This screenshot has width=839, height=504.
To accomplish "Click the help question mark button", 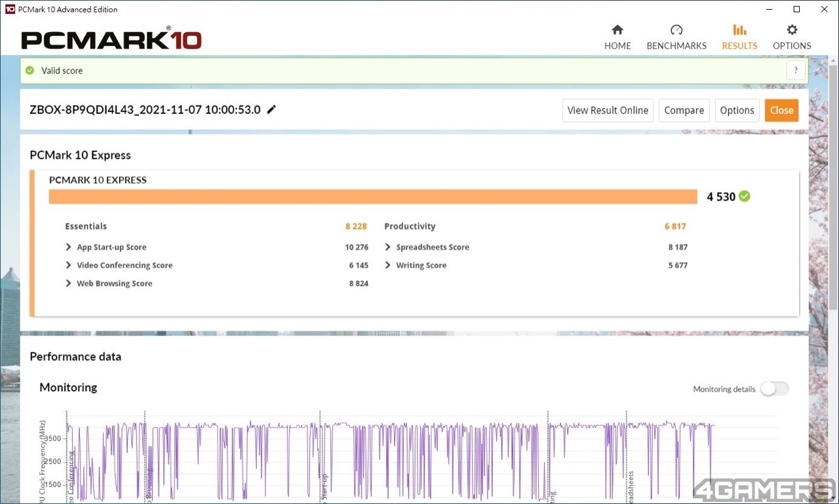I will [796, 71].
